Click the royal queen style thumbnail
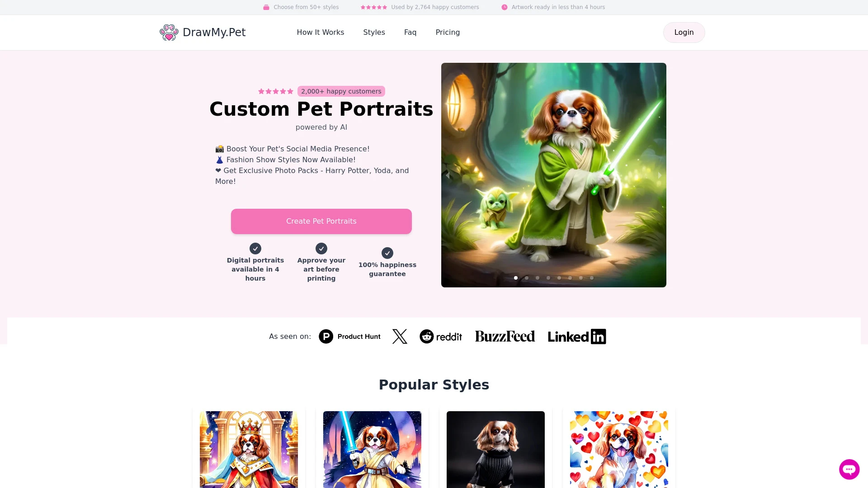 point(249,449)
